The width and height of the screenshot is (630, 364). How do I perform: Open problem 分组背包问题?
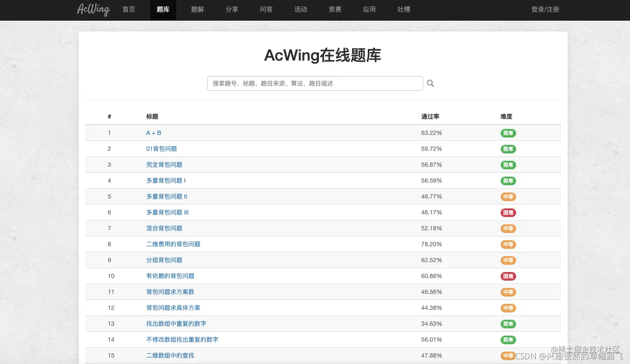pos(164,260)
